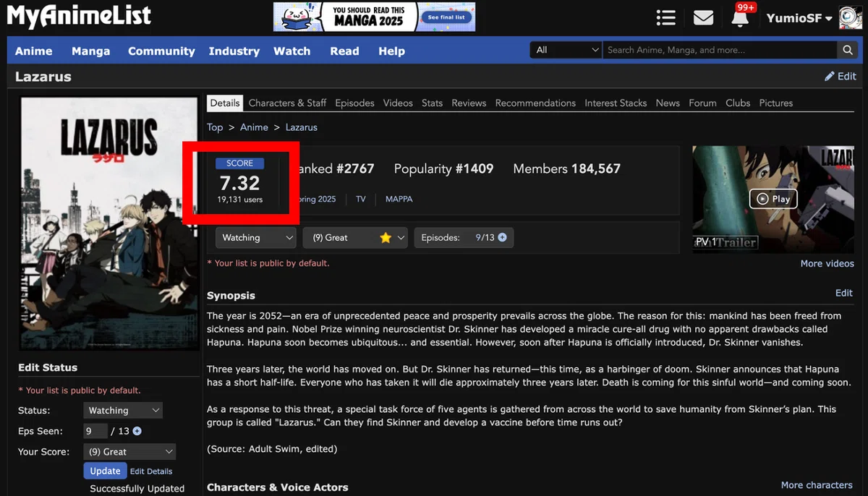Click the Edit Details link
The image size is (868, 496).
coord(151,471)
